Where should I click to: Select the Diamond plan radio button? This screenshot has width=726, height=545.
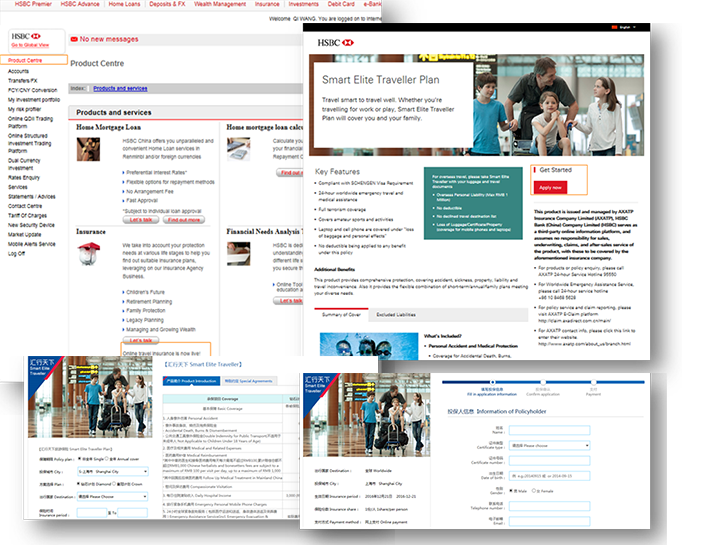(78, 484)
